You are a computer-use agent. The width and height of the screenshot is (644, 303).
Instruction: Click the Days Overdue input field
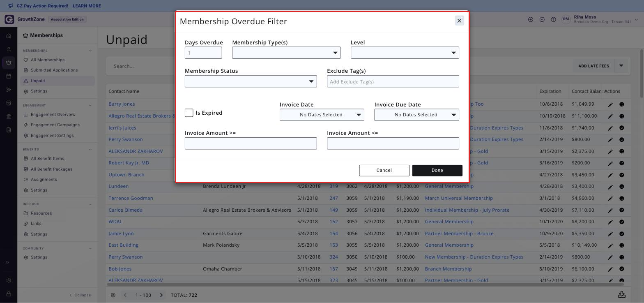click(x=203, y=53)
